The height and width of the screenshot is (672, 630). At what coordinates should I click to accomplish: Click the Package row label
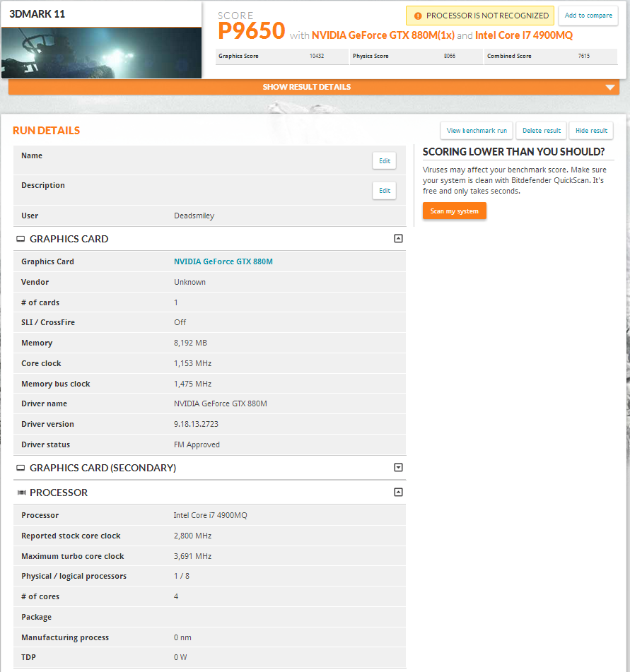[37, 617]
